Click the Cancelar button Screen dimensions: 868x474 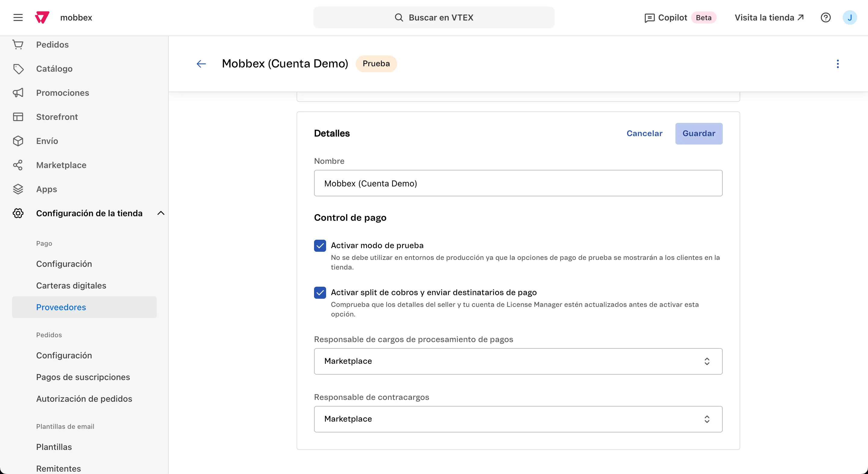click(644, 134)
